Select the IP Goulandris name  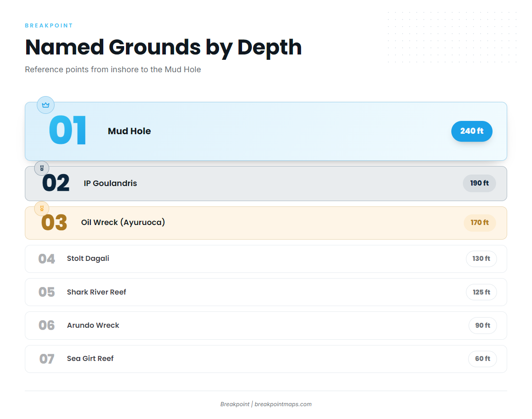(x=110, y=183)
